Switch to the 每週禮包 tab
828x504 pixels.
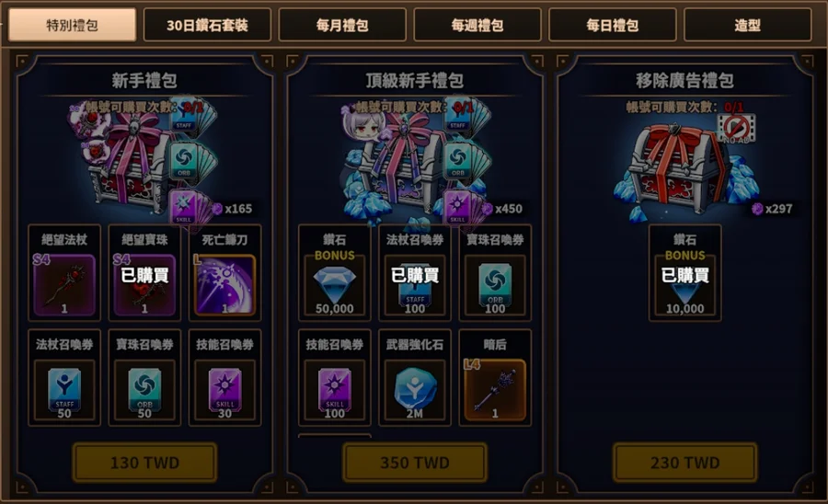(477, 25)
